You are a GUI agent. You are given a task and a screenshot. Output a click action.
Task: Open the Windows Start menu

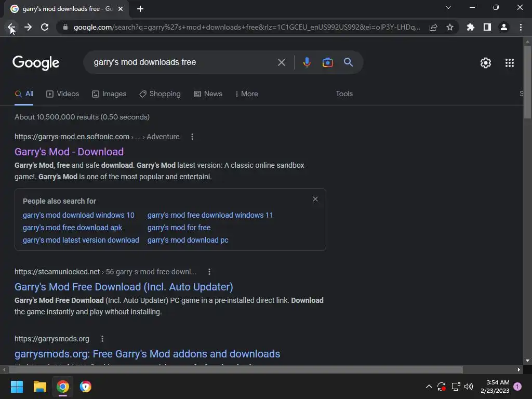click(x=17, y=387)
